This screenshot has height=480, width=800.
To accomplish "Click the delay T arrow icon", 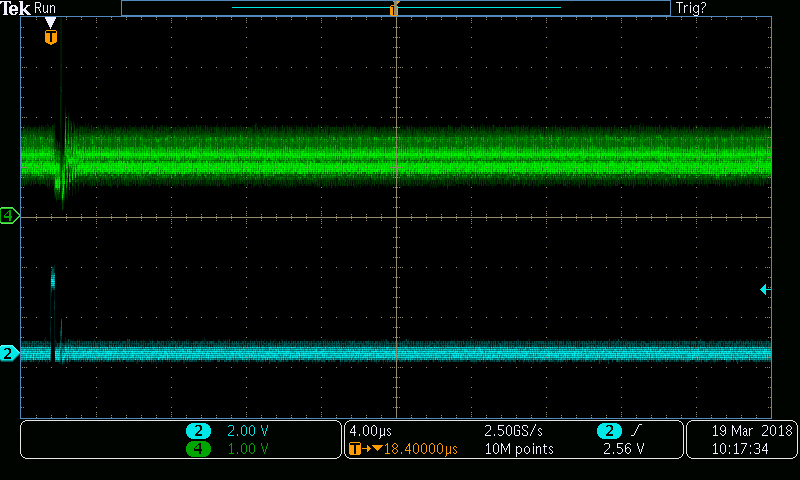I will (x=365, y=449).
